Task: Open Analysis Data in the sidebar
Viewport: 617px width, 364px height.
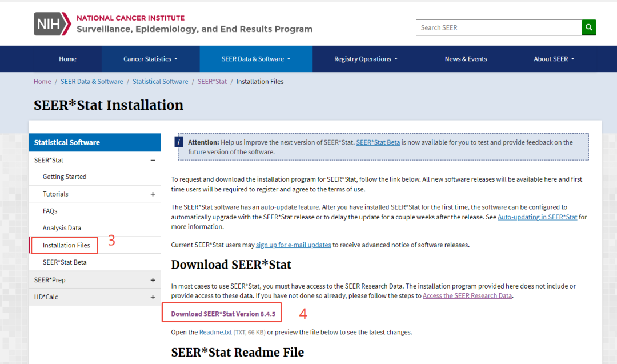Action: pyautogui.click(x=62, y=228)
